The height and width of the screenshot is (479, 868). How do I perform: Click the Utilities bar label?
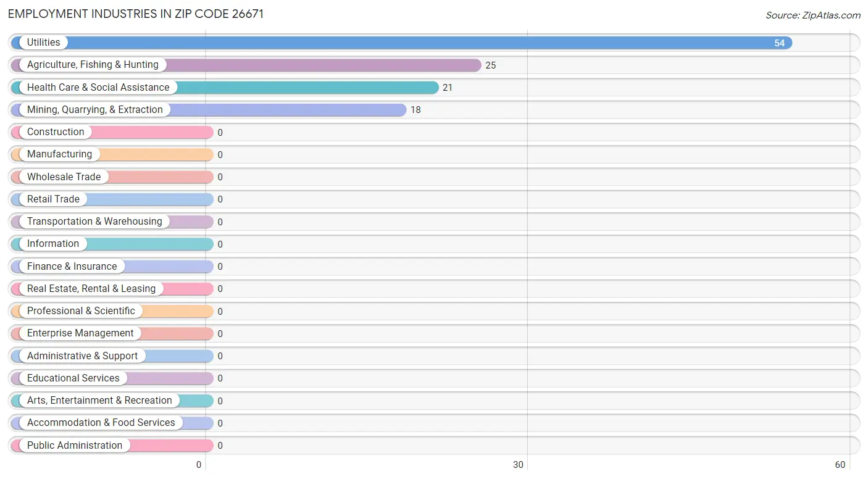point(43,43)
